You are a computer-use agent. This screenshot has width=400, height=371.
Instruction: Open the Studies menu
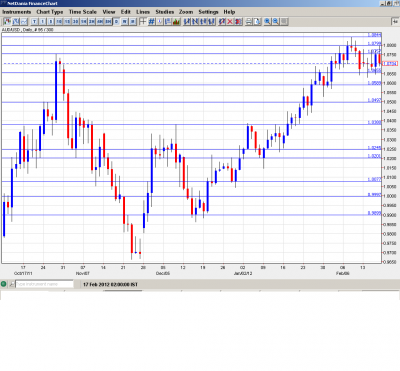pos(165,12)
